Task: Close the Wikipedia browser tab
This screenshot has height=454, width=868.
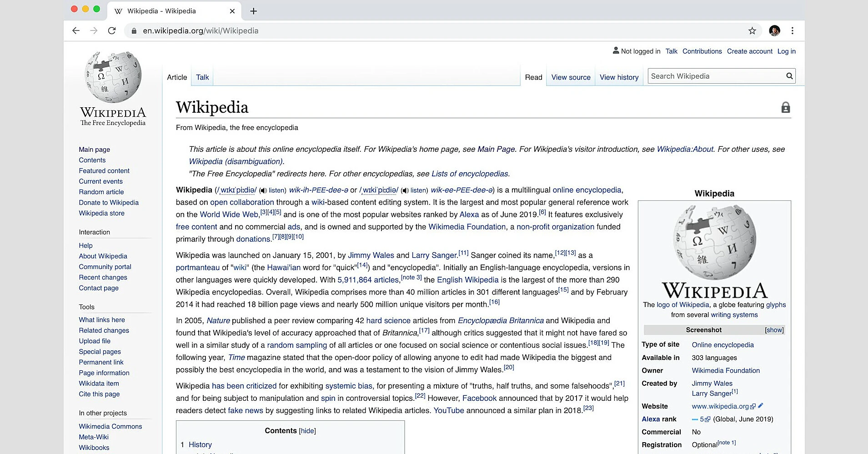Action: pos(232,11)
